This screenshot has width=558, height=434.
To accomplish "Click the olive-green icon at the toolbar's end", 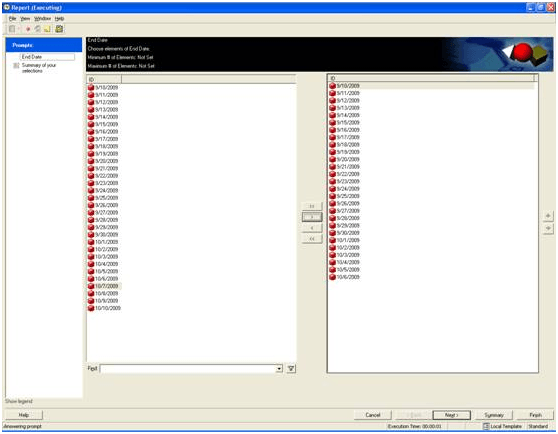I will point(59,29).
